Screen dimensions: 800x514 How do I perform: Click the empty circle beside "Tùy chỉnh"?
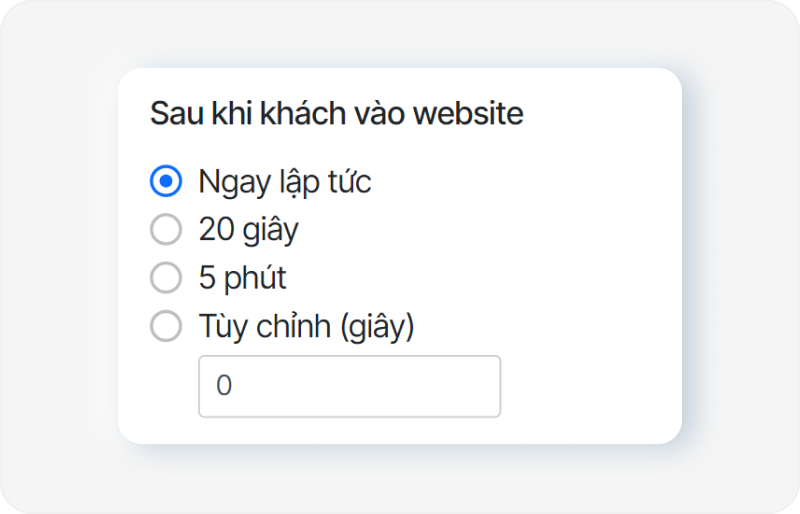(166, 325)
